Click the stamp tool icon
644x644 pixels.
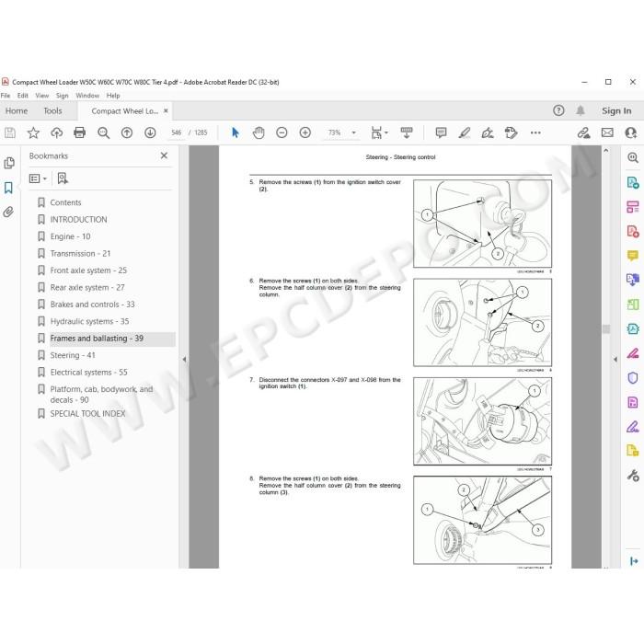pos(512,132)
